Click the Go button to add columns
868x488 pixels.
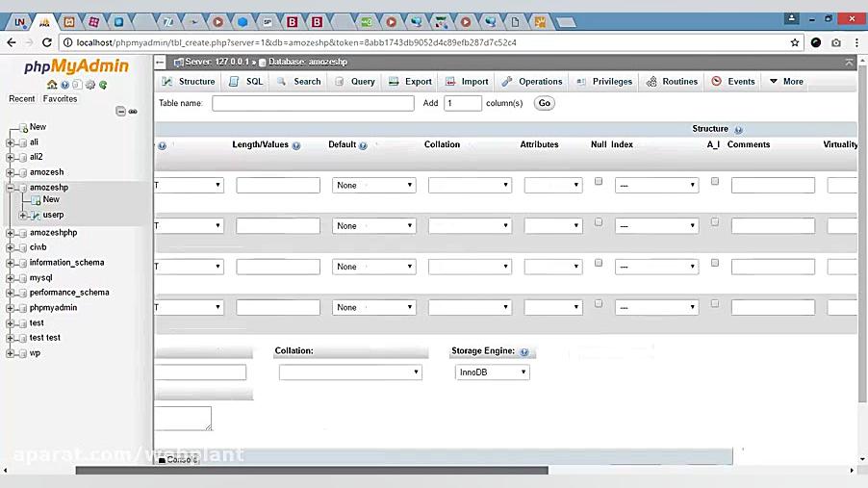pos(544,103)
